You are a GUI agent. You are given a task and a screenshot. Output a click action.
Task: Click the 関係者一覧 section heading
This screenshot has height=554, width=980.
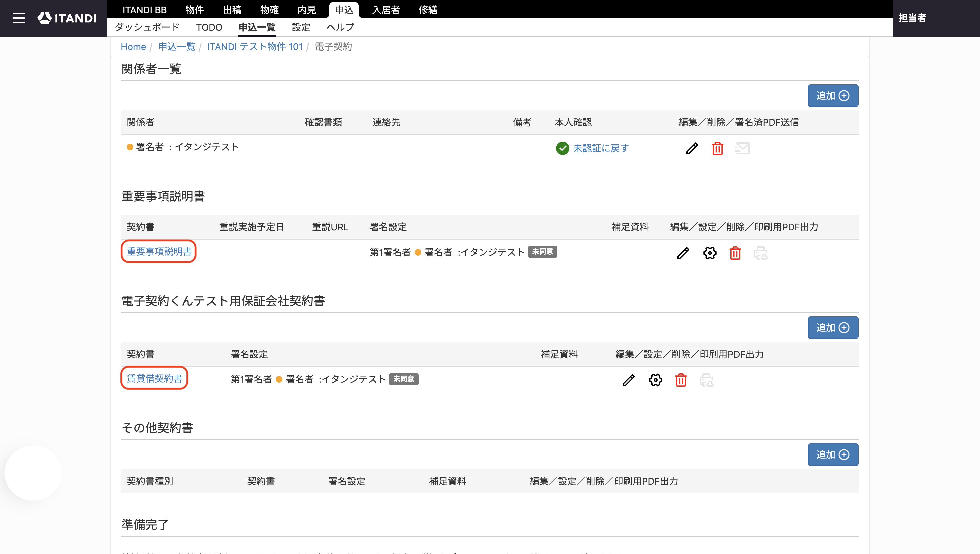(x=151, y=69)
